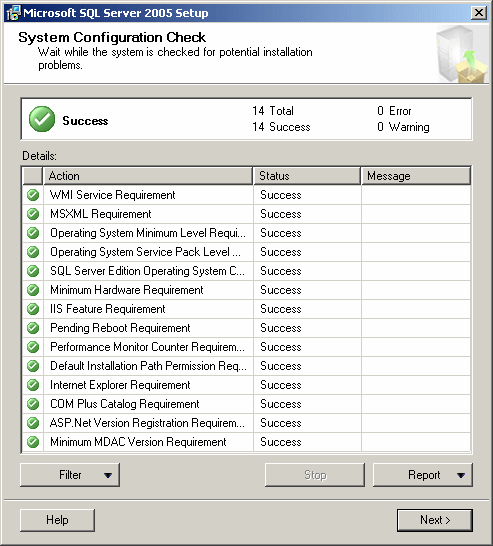Click the '0 Error' summary count
The height and width of the screenshot is (546, 493).
394,111
